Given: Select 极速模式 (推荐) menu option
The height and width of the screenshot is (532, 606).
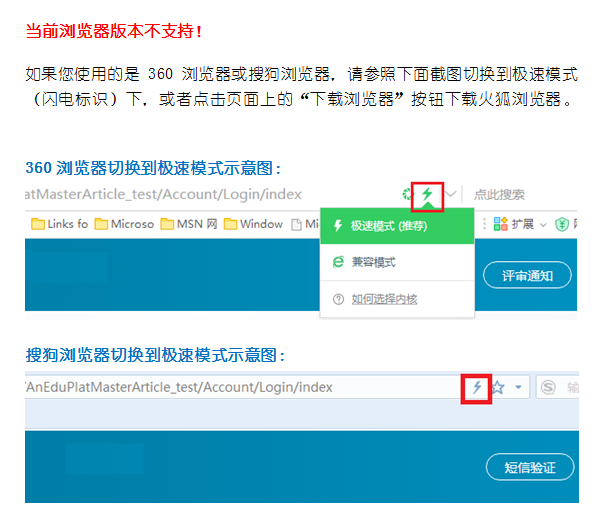Looking at the screenshot, I should point(396,226).
